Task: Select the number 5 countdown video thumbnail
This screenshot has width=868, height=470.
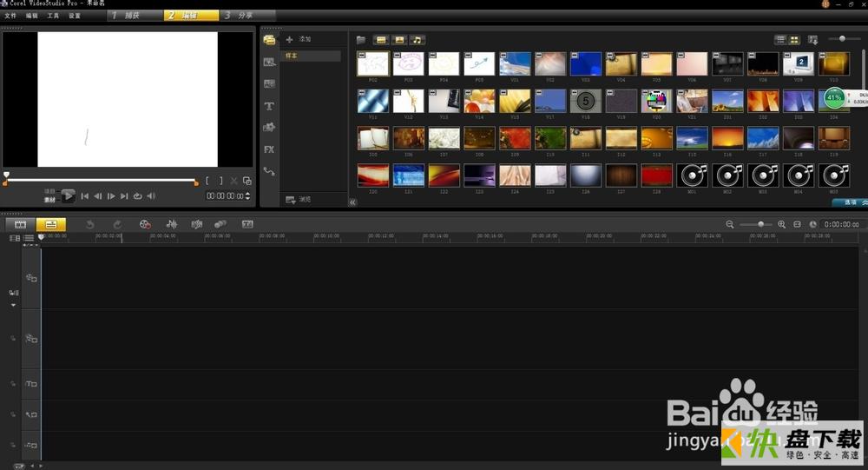Action: click(x=586, y=102)
